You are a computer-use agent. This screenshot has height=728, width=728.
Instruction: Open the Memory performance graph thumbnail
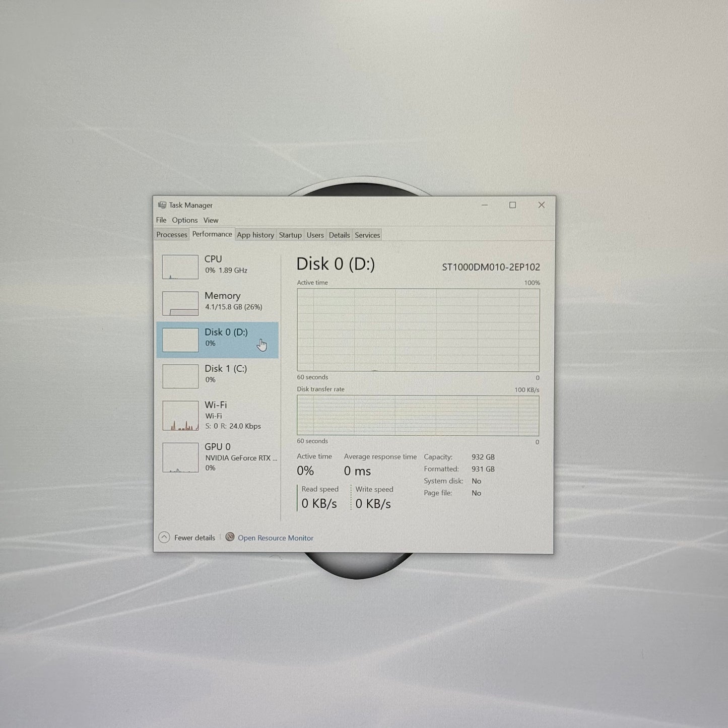click(180, 303)
